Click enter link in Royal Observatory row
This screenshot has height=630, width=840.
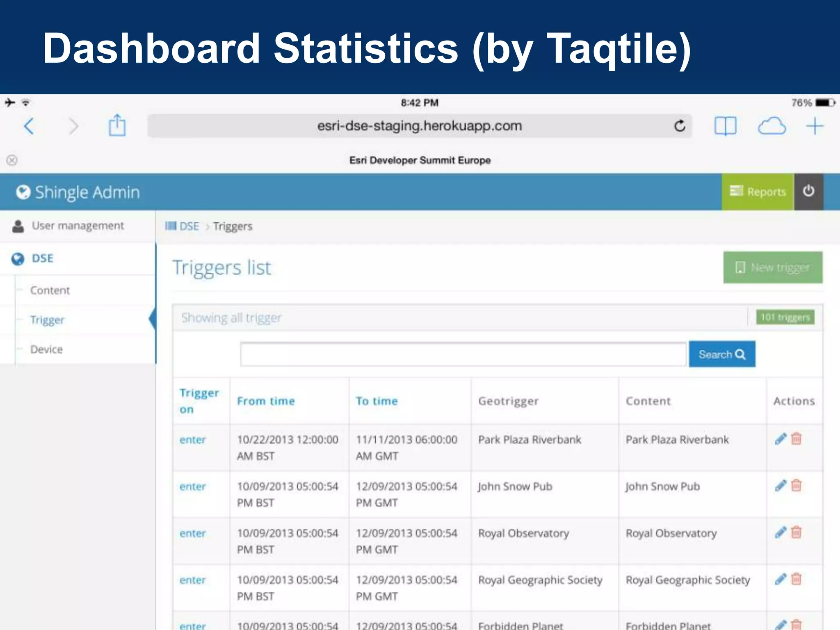[192, 533]
